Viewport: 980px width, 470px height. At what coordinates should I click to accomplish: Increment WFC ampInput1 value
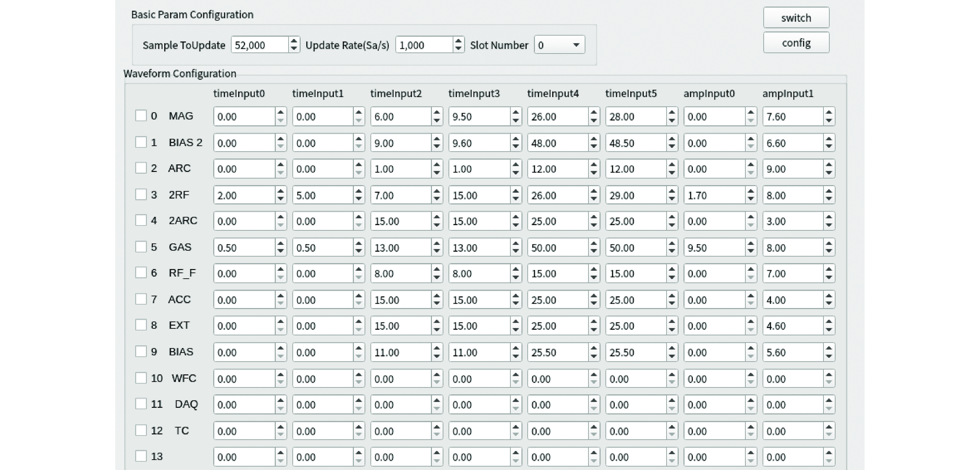tap(829, 375)
